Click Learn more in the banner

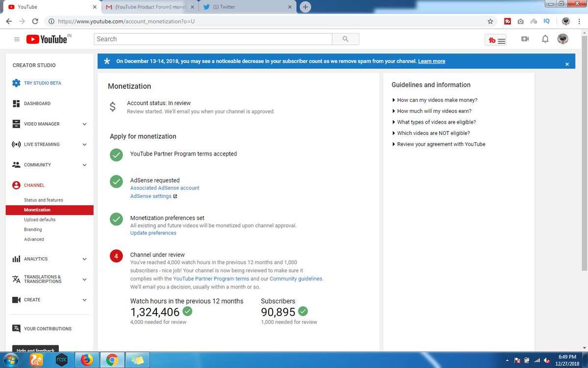click(432, 61)
